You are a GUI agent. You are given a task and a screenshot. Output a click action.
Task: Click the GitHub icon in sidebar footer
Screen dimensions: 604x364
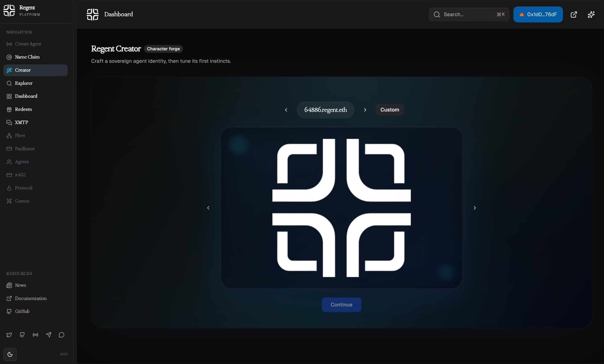(22, 335)
